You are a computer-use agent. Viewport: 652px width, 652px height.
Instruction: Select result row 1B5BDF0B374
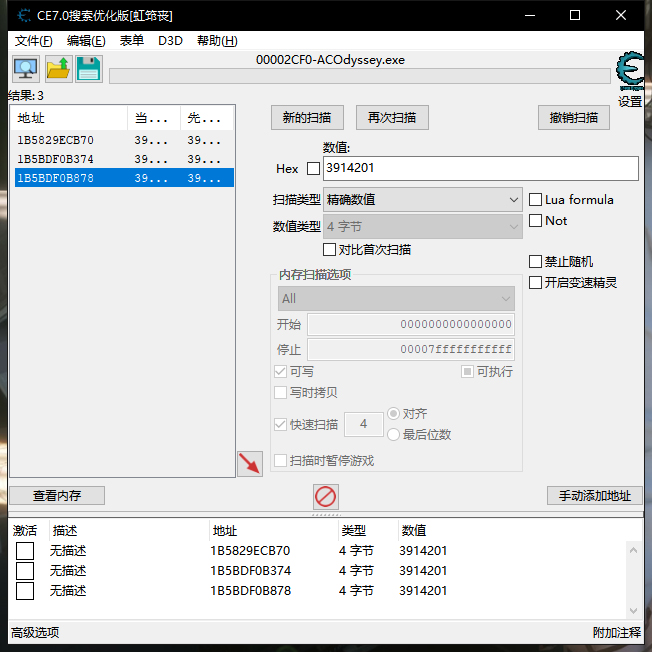[124, 159]
